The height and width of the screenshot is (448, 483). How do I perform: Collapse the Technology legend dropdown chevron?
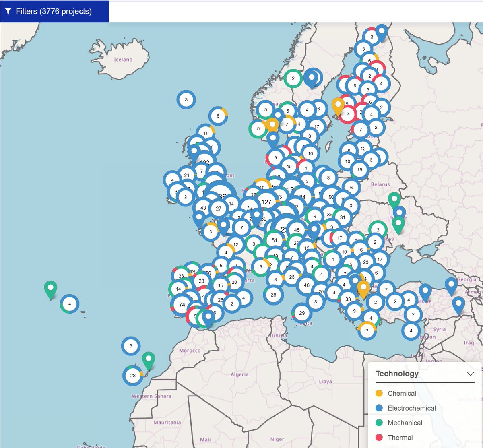click(470, 374)
